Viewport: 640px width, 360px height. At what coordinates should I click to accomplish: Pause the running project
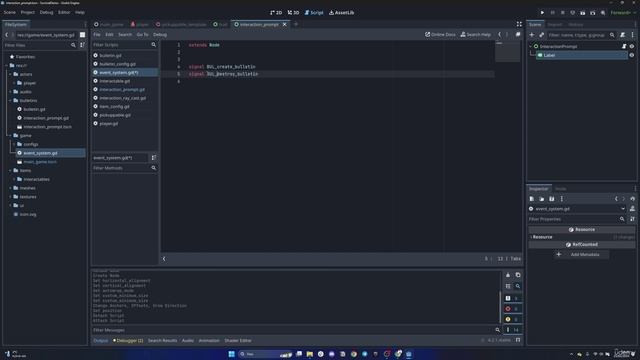coord(553,13)
